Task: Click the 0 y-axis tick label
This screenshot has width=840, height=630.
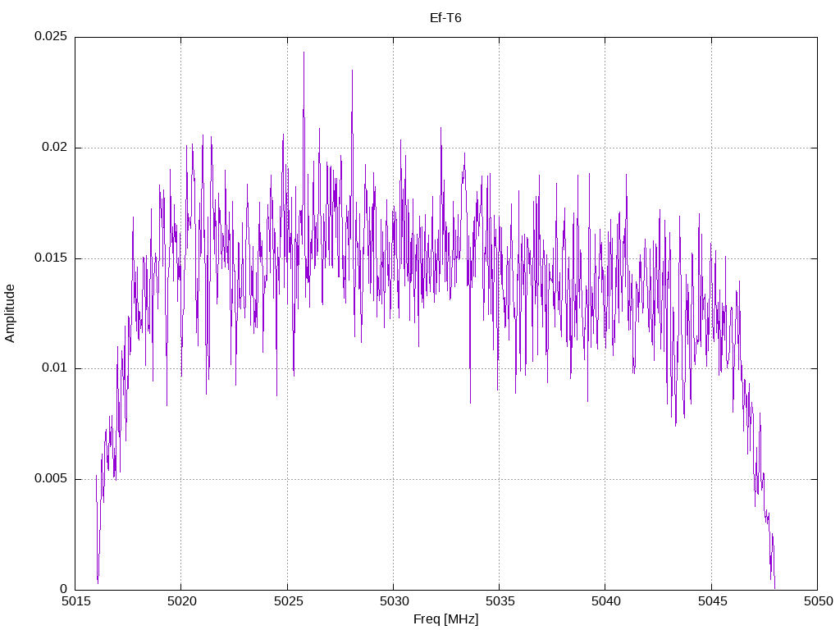Action: 64,589
